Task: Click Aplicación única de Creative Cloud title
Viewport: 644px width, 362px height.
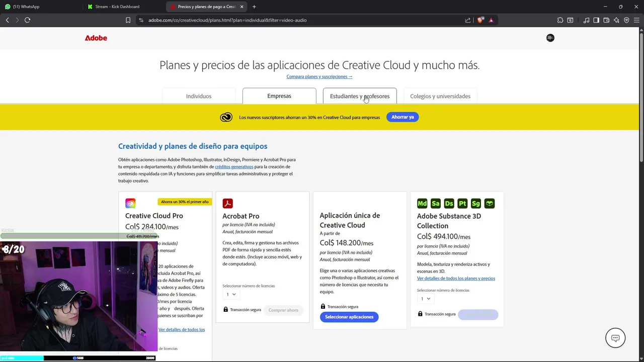Action: (350, 220)
